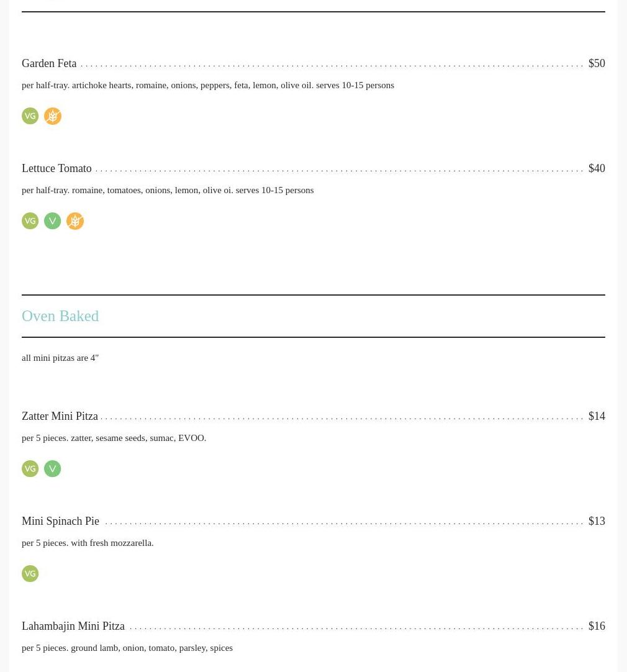Click the $50 price for Garden Feta

click(x=596, y=63)
